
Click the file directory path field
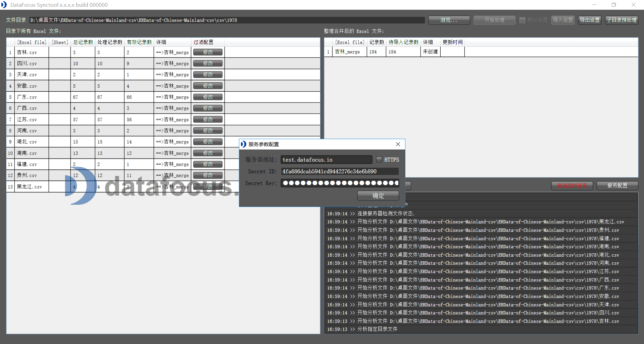pyautogui.click(x=227, y=20)
